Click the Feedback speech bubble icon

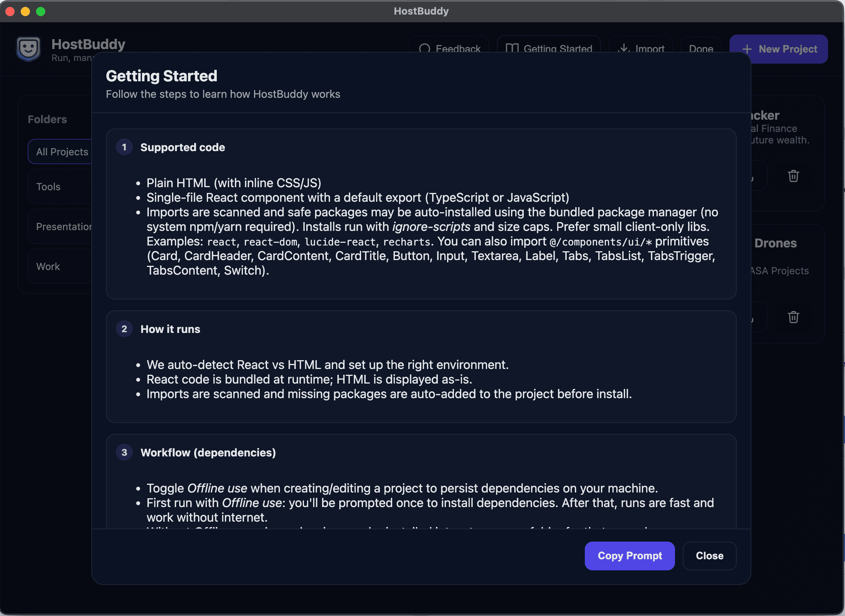[424, 48]
